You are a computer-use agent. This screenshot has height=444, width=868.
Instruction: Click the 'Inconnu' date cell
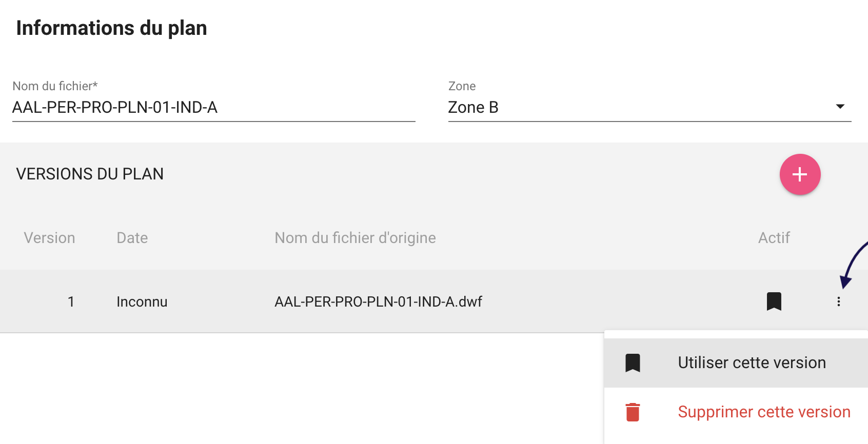click(142, 301)
